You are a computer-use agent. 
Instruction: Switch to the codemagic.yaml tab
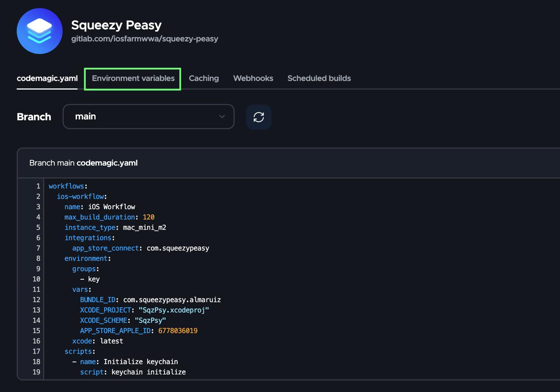(x=47, y=78)
